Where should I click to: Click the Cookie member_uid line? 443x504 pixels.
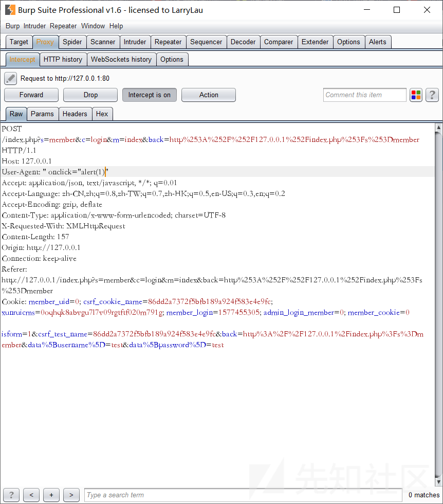(x=137, y=301)
